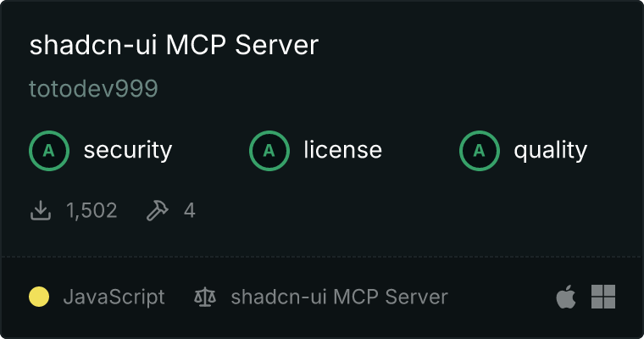Click the hammer tools icon
644x339 pixels.
158,210
